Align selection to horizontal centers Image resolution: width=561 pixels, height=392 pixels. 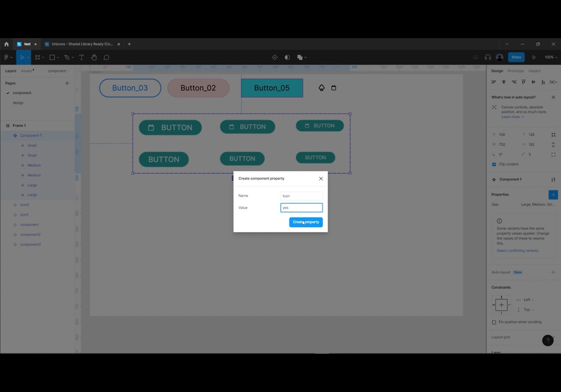[x=504, y=82]
